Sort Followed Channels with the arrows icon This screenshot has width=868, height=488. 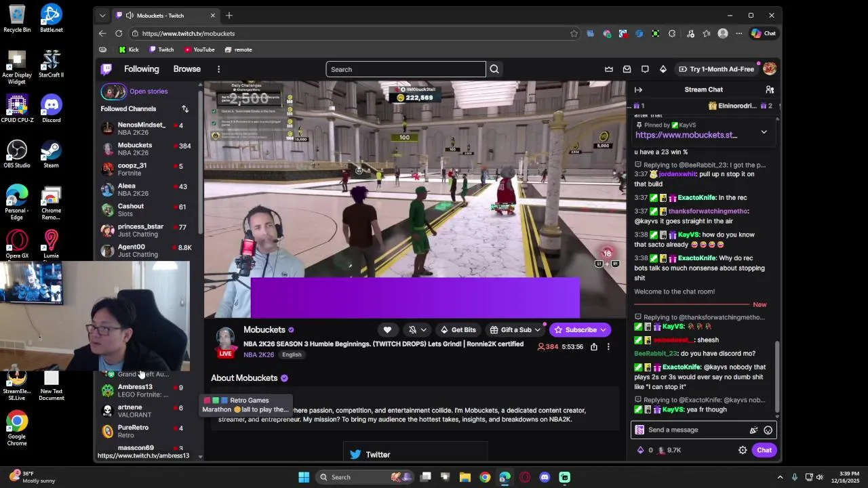tap(185, 108)
